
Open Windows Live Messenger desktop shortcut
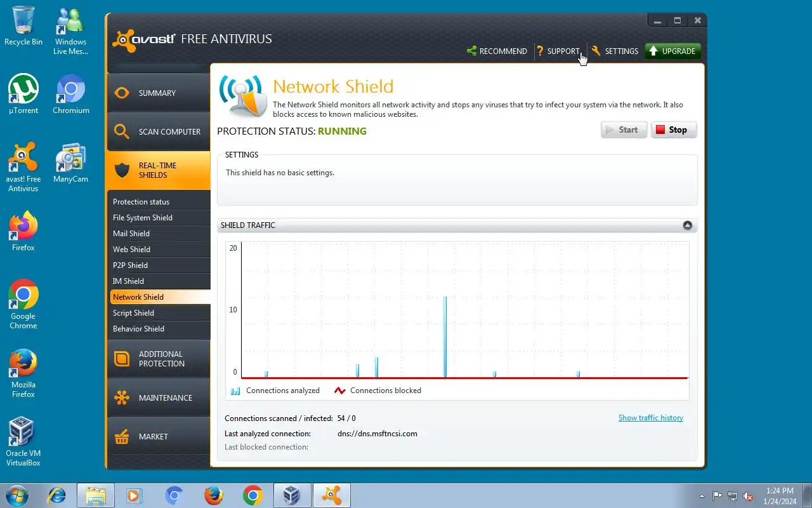click(x=70, y=30)
